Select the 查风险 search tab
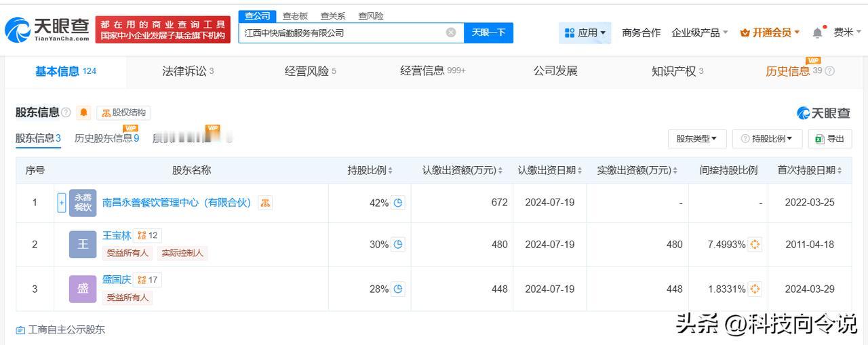 371,16
